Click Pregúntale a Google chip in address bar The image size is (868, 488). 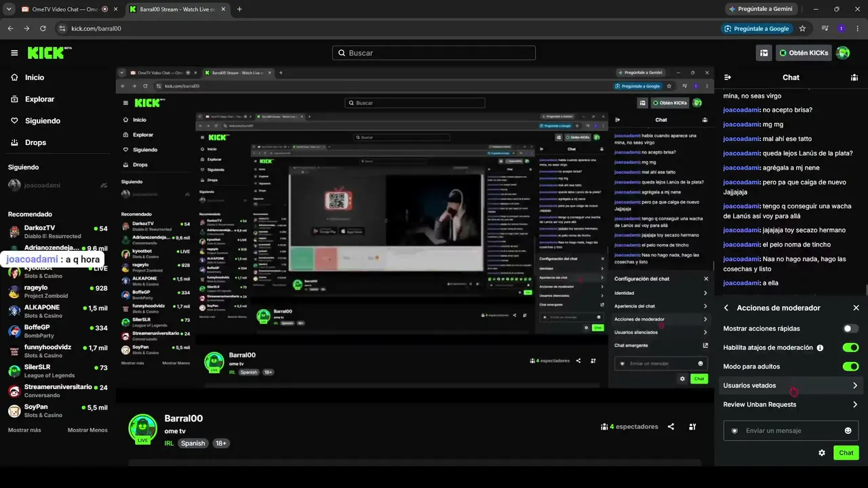point(757,28)
